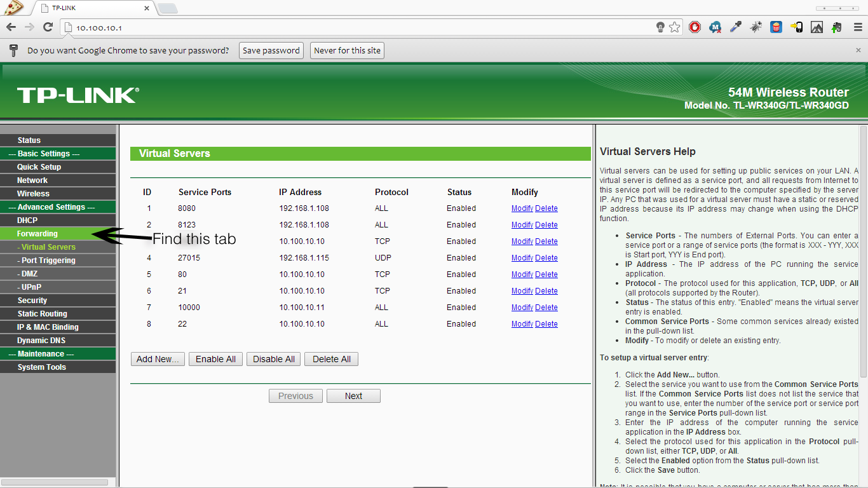Viewport: 868px width, 488px height.
Task: Click the send-to-phone extension icon
Action: pos(797,27)
